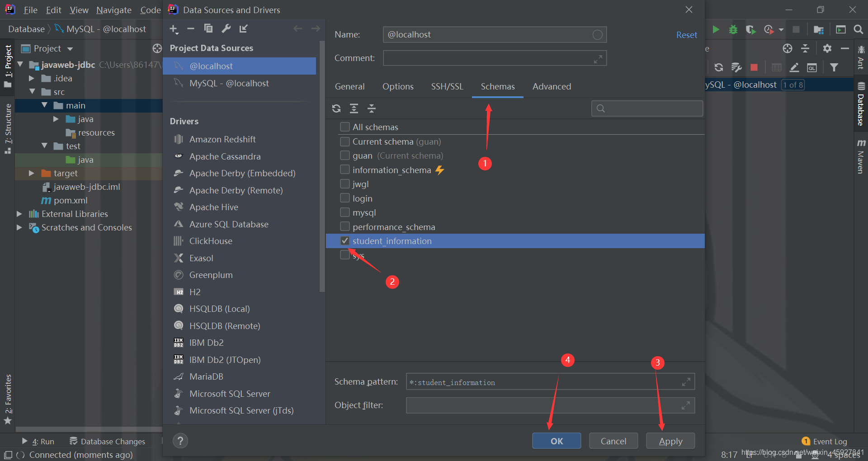868x461 pixels.
Task: Click the schema search field
Action: pyautogui.click(x=647, y=108)
